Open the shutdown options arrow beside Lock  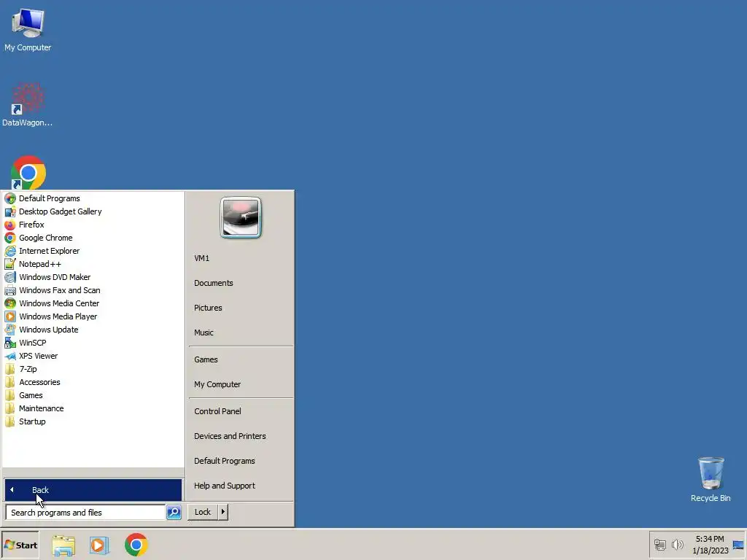tap(223, 512)
